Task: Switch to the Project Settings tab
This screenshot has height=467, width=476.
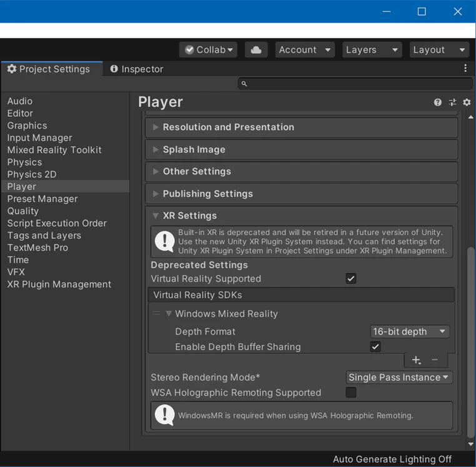Action: 52,69
